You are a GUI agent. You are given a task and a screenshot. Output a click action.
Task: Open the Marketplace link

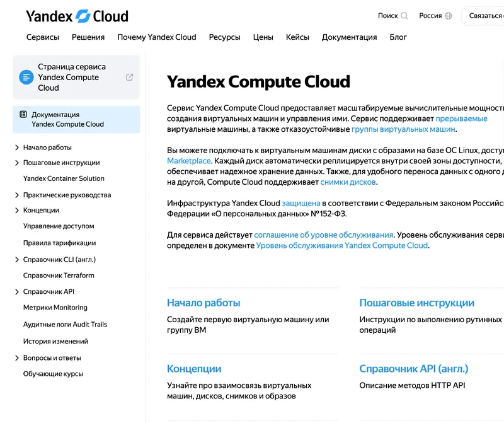click(x=189, y=161)
